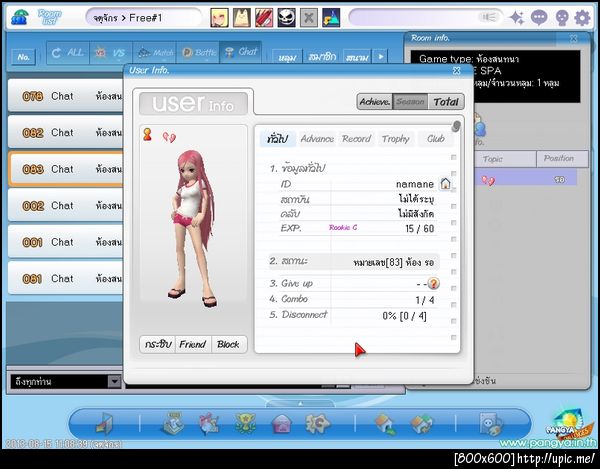
Task: Open the Room list icon
Action: click(49, 17)
